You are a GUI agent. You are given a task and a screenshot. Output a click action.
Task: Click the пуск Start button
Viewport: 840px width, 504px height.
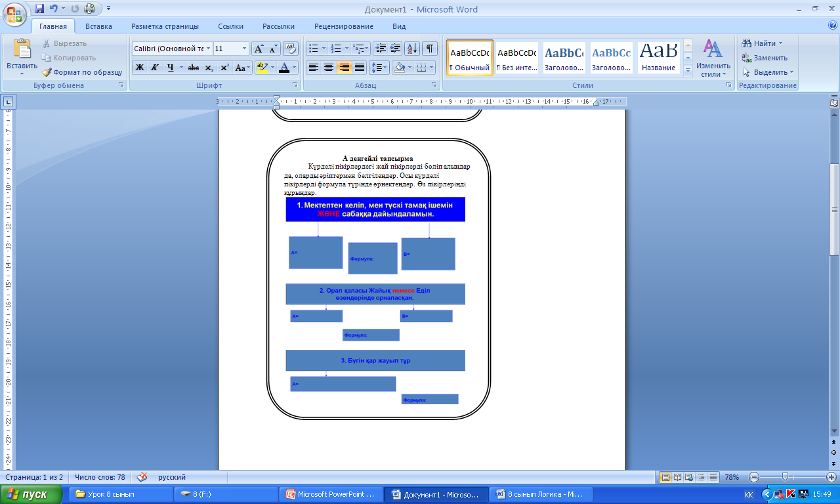click(31, 494)
